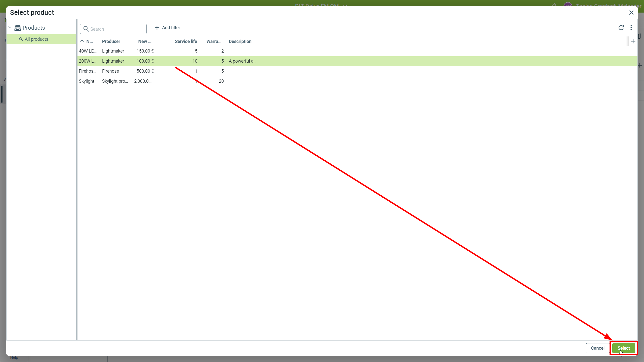Sort by Service life column
644x362 pixels.
click(186, 41)
